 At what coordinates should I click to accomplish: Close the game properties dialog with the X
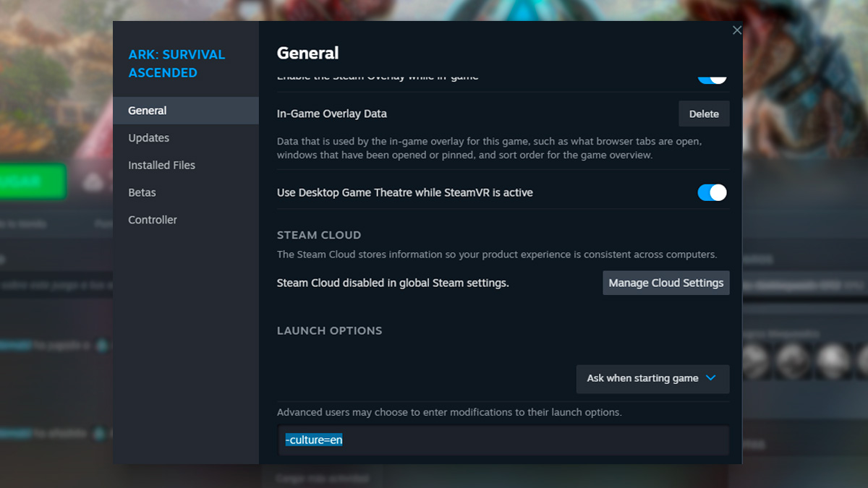(x=737, y=30)
